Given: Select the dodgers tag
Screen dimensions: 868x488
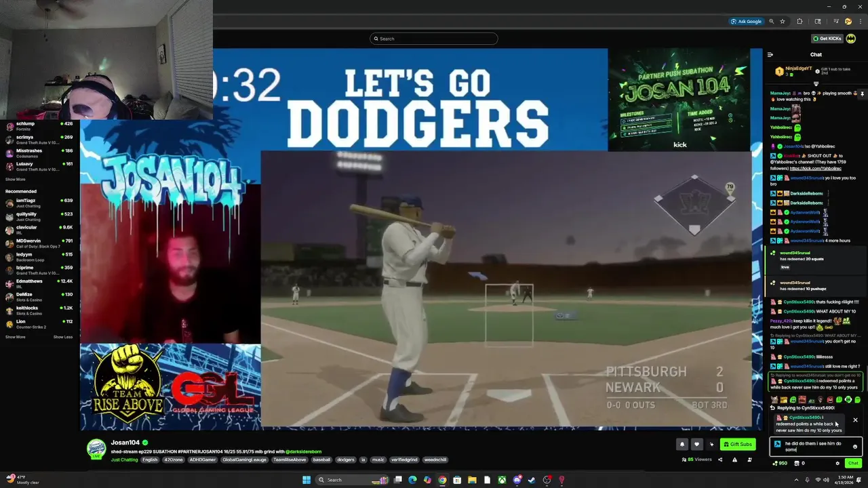Looking at the screenshot, I should pyautogui.click(x=346, y=460).
